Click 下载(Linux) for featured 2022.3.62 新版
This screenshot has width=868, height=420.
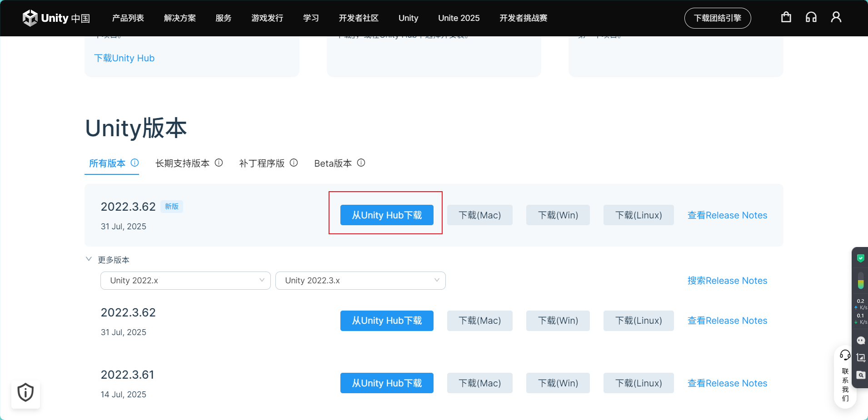[639, 215]
